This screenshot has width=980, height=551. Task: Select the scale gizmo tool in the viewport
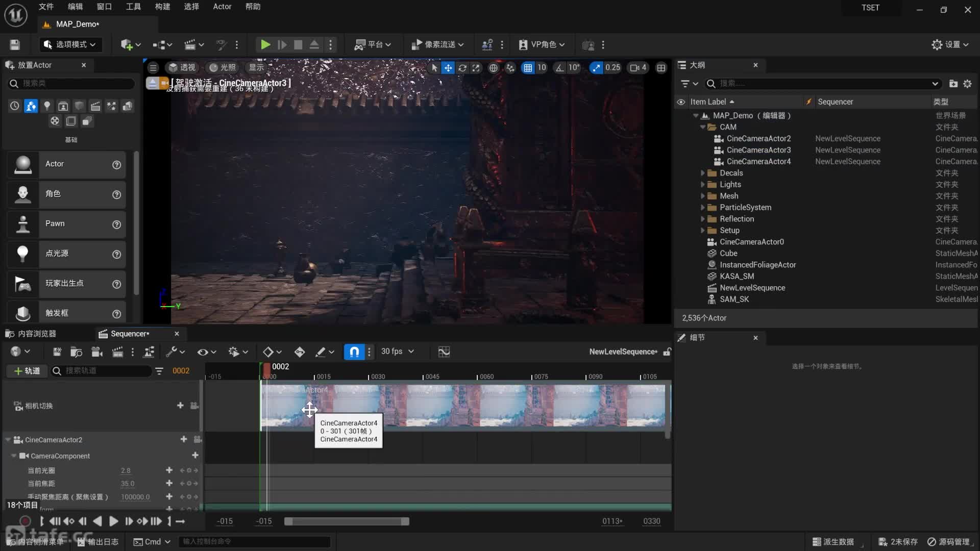point(476,68)
